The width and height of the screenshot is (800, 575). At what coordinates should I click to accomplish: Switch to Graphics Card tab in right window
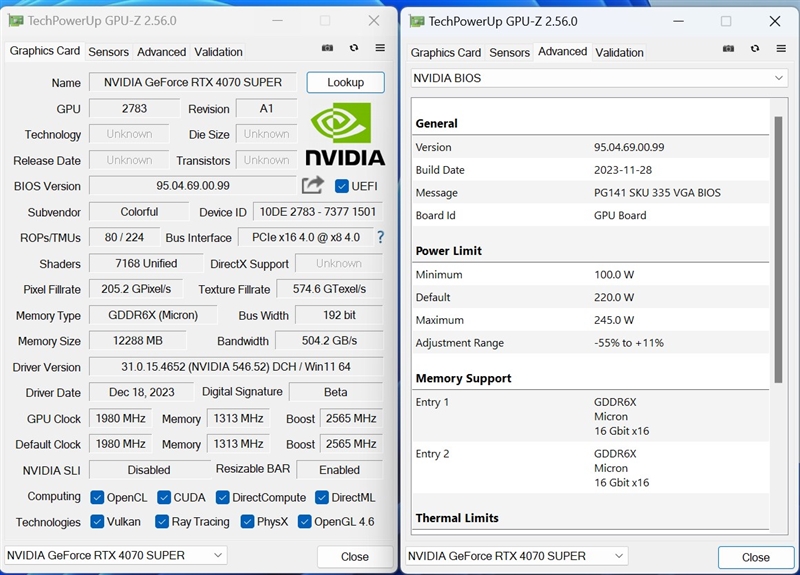click(446, 53)
